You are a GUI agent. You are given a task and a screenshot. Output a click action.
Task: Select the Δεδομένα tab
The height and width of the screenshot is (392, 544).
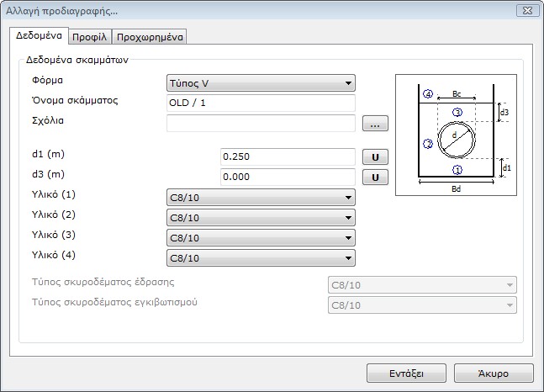coord(39,36)
